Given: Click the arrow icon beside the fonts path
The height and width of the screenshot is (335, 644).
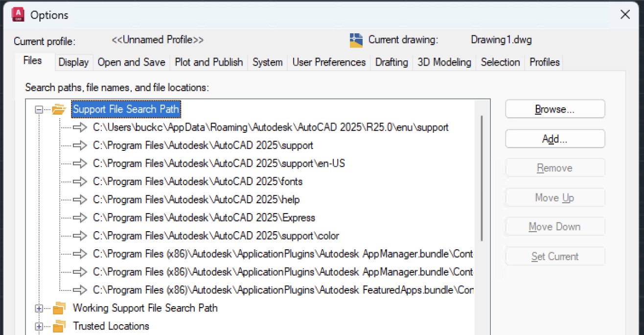Looking at the screenshot, I should click(x=79, y=182).
